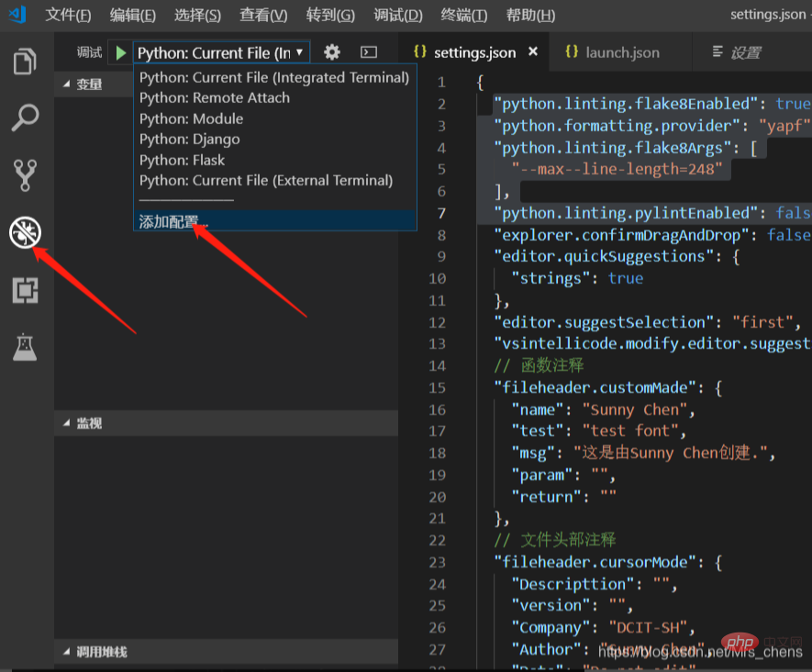Click the green Start Debugging play button

coord(121,53)
